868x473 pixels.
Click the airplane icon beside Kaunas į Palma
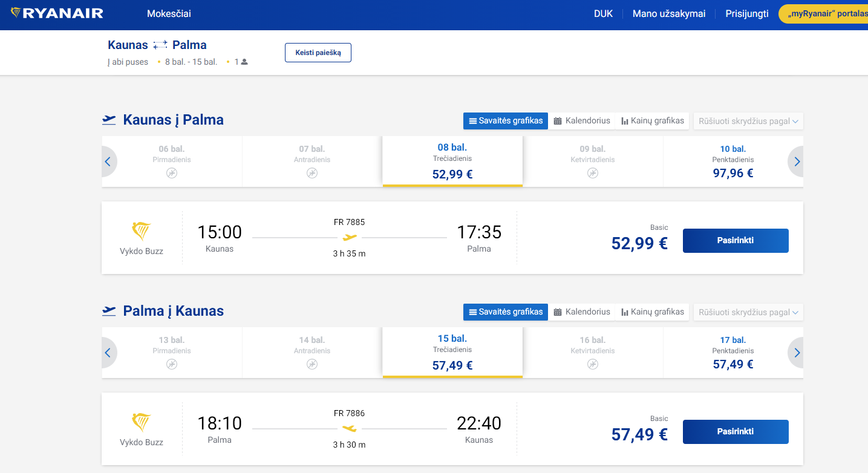pos(109,119)
